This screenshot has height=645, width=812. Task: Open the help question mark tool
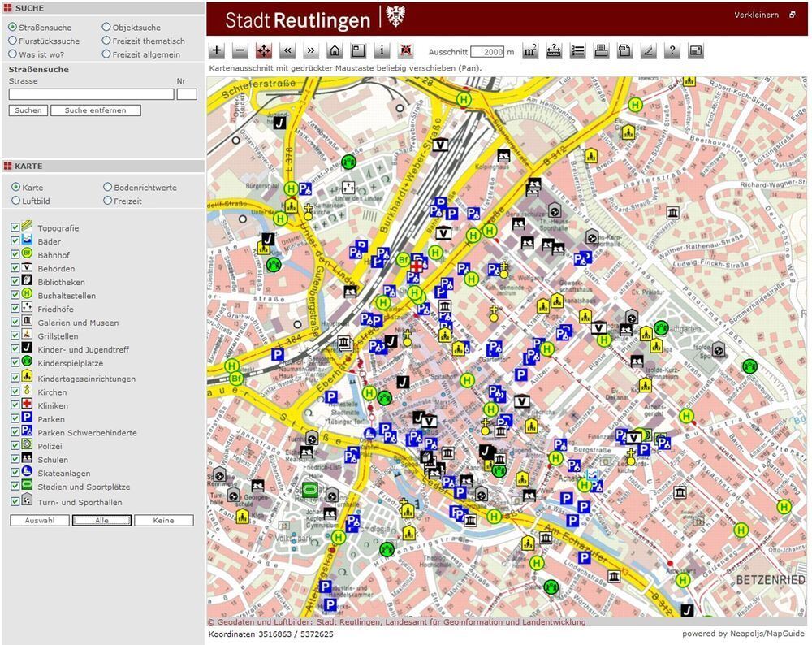(672, 51)
